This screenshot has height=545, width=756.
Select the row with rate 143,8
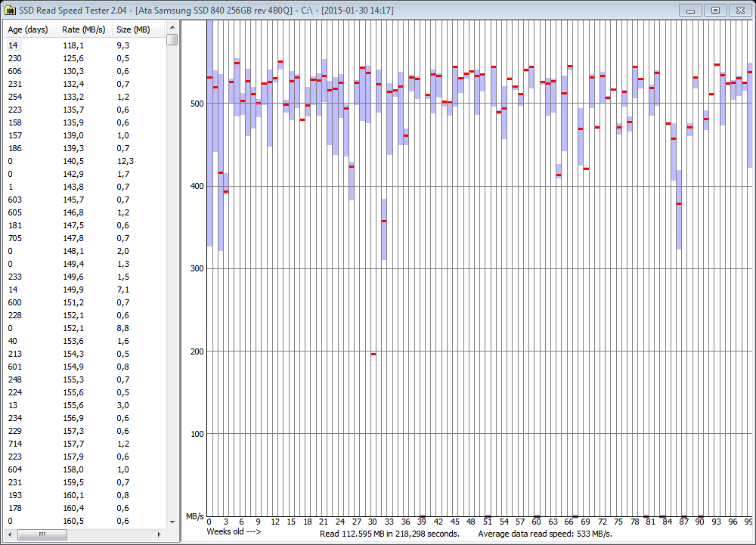pyautogui.click(x=85, y=187)
